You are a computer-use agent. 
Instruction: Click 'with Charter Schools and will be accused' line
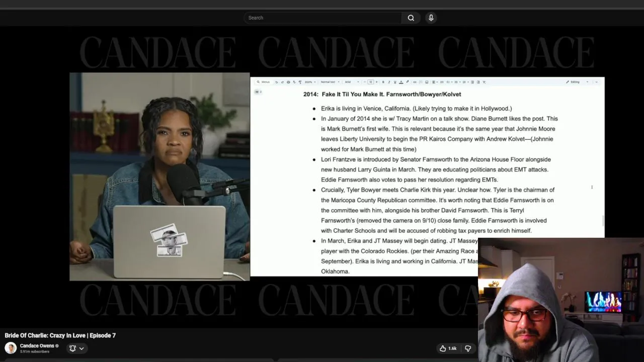[x=426, y=231]
